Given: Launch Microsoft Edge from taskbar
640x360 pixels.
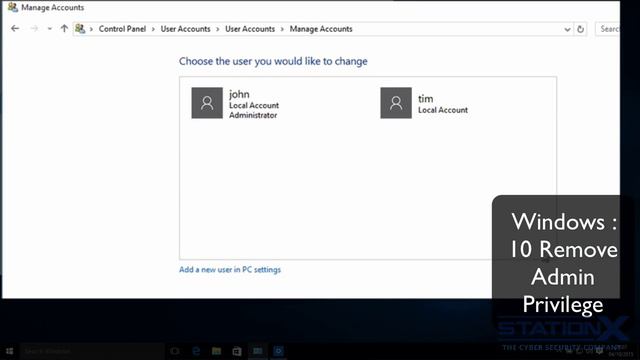Looking at the screenshot, I should click(196, 351).
